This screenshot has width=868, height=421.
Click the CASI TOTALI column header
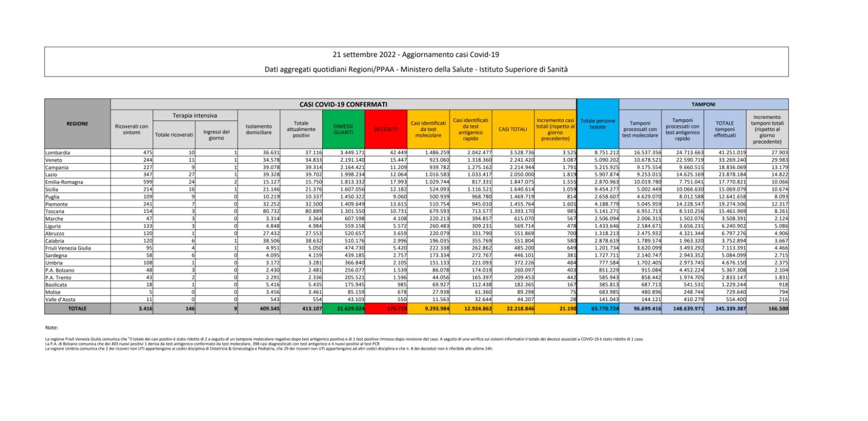tap(513, 129)
